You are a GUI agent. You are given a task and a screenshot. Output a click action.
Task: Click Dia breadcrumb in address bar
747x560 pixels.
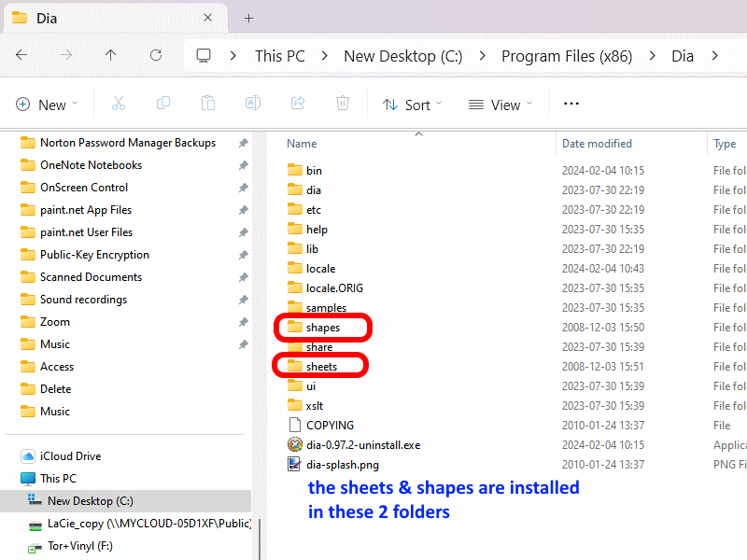(683, 56)
